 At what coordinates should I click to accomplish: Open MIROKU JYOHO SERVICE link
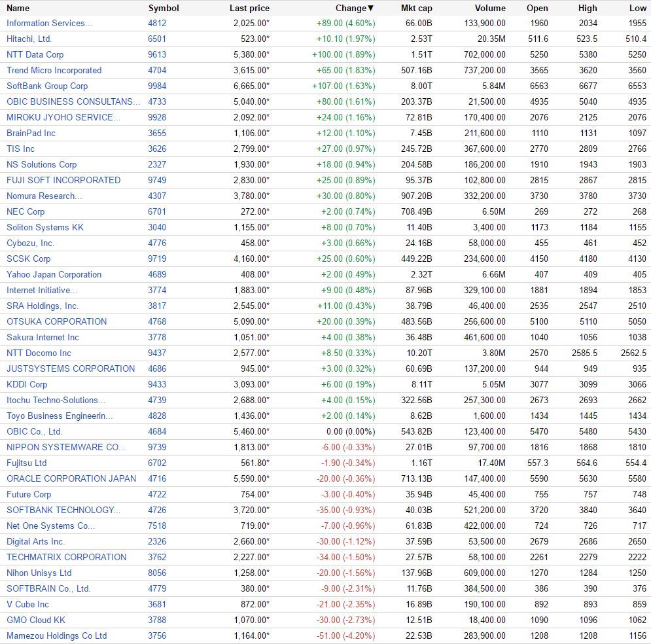pos(63,118)
